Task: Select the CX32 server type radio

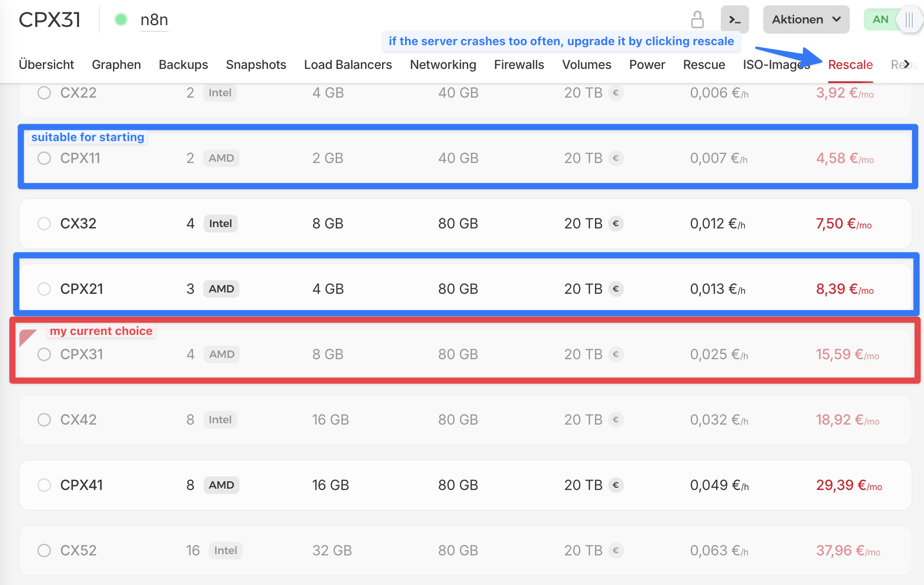Action: (x=44, y=224)
